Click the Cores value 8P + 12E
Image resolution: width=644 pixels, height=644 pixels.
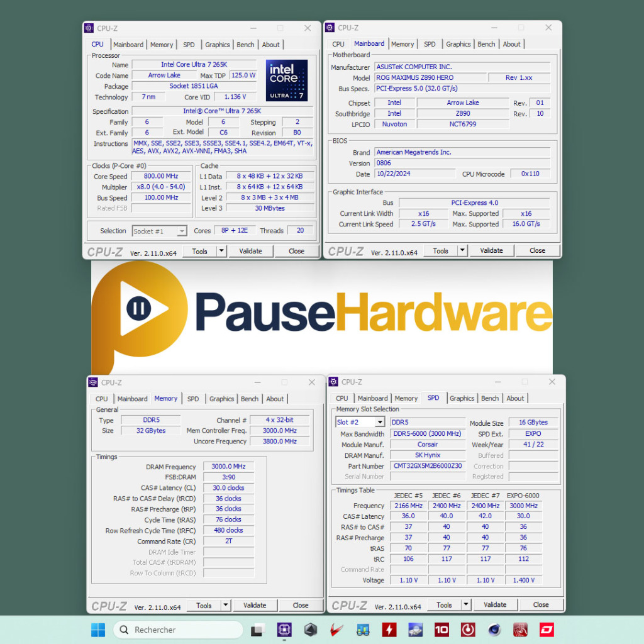click(x=235, y=231)
